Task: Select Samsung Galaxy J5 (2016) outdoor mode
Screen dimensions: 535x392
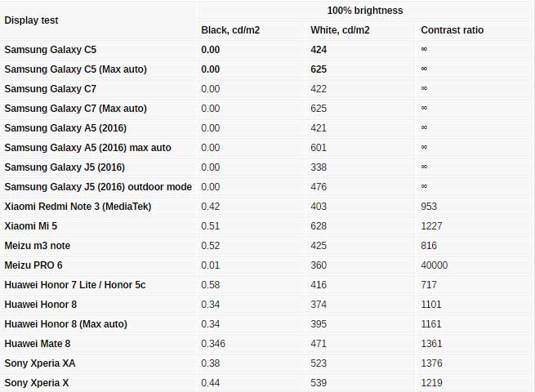Action: (x=98, y=187)
